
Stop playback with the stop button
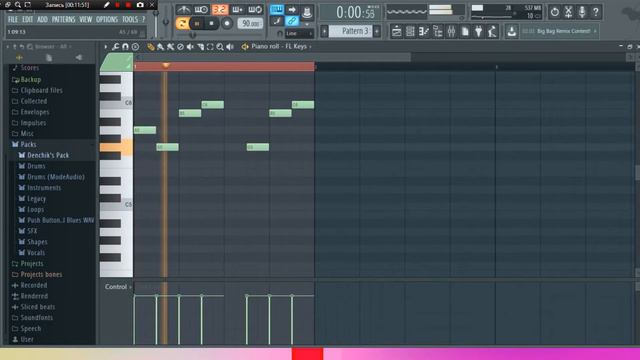click(211, 24)
